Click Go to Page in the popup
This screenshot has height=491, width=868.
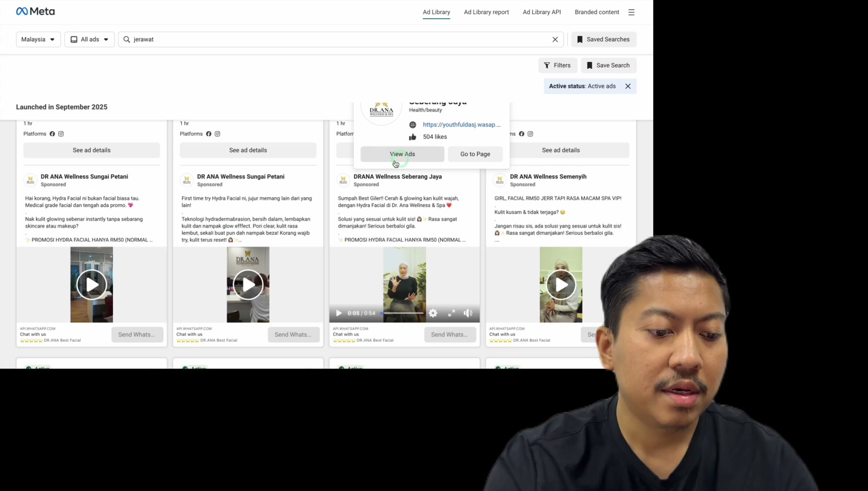point(475,154)
